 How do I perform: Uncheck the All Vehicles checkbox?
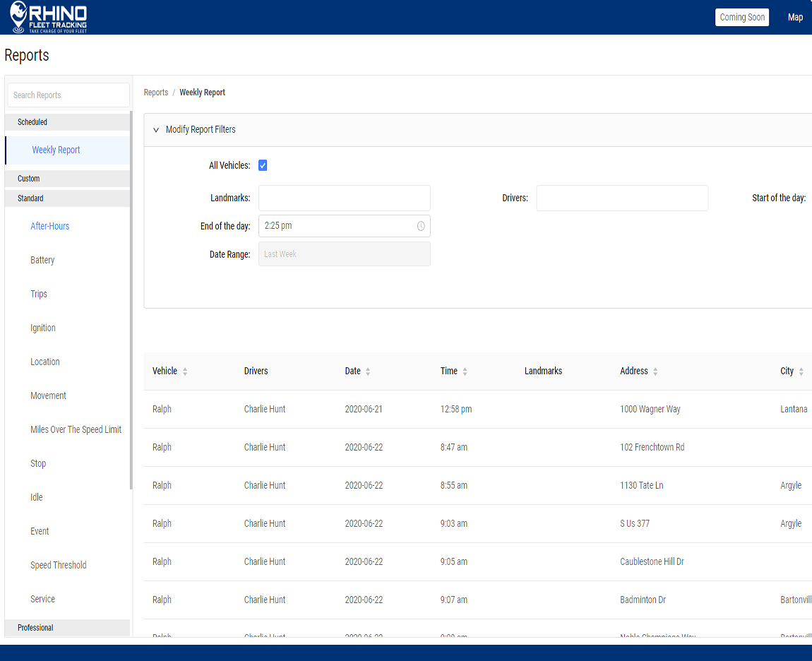point(263,165)
